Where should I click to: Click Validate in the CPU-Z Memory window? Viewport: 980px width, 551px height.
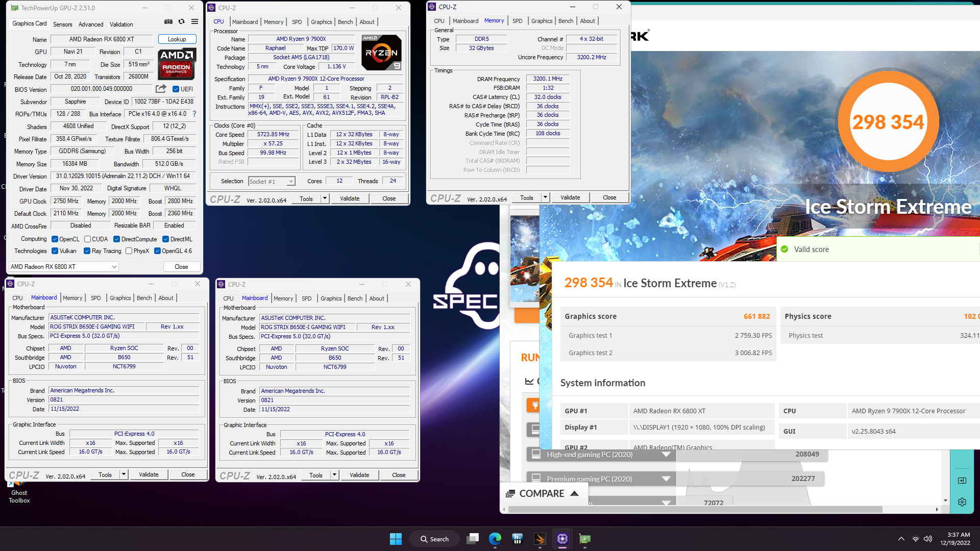coord(570,197)
